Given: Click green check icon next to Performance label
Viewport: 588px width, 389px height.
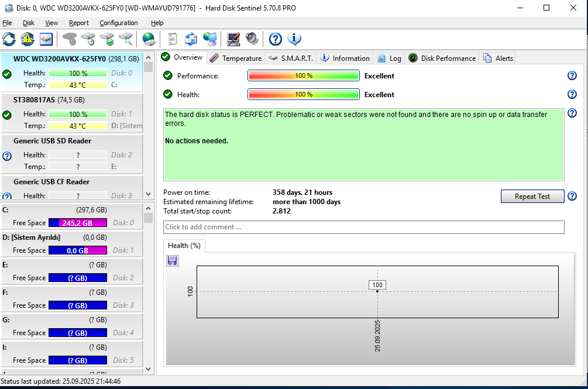Looking at the screenshot, I should 168,75.
